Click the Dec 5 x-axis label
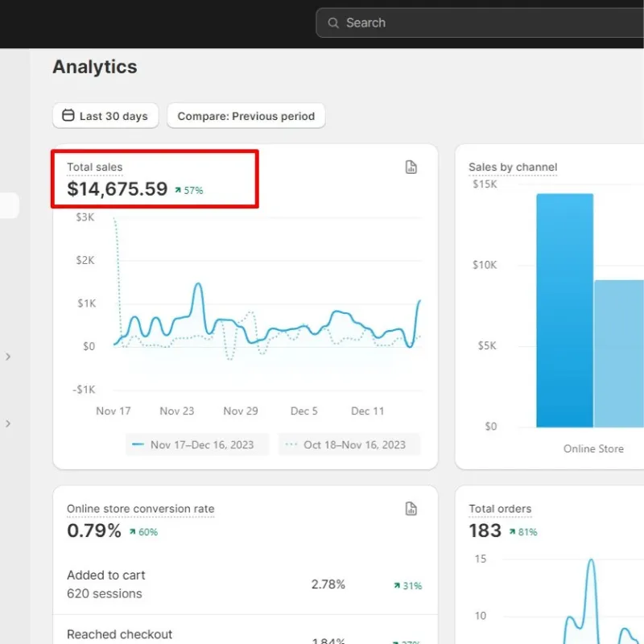 [304, 411]
